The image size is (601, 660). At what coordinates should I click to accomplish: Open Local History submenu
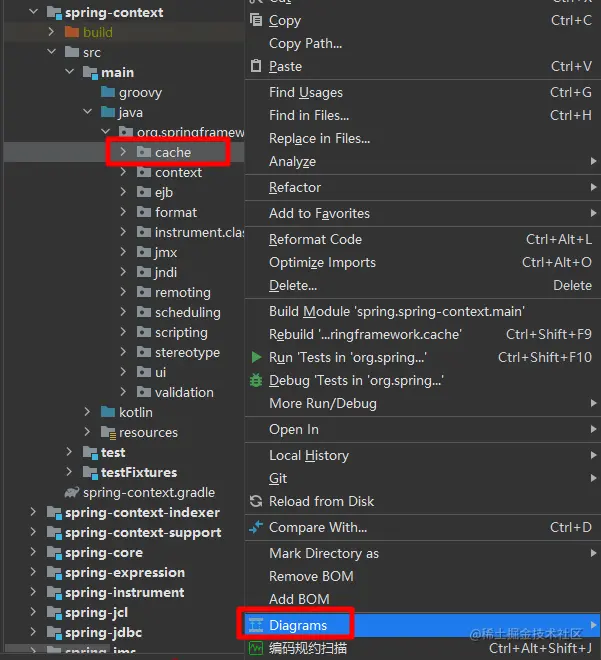coord(423,455)
